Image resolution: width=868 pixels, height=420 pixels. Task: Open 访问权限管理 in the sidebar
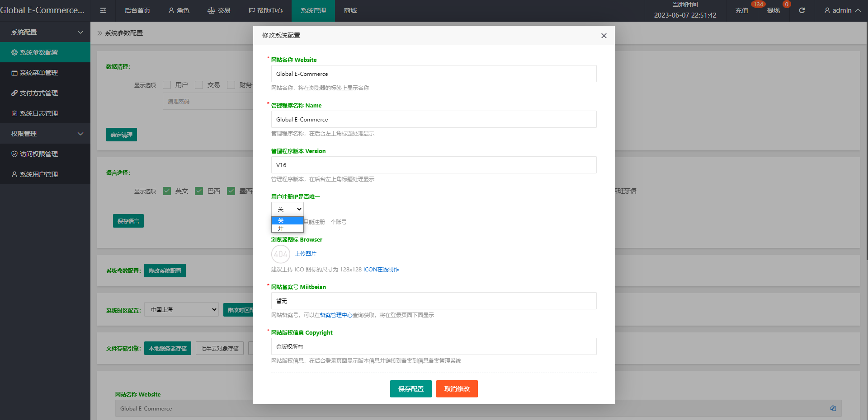(x=45, y=154)
